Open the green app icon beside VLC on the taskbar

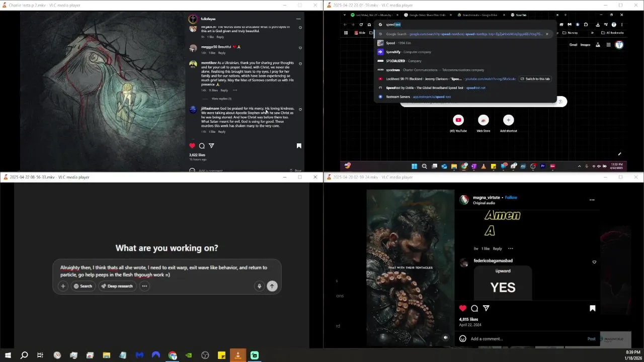(x=255, y=355)
